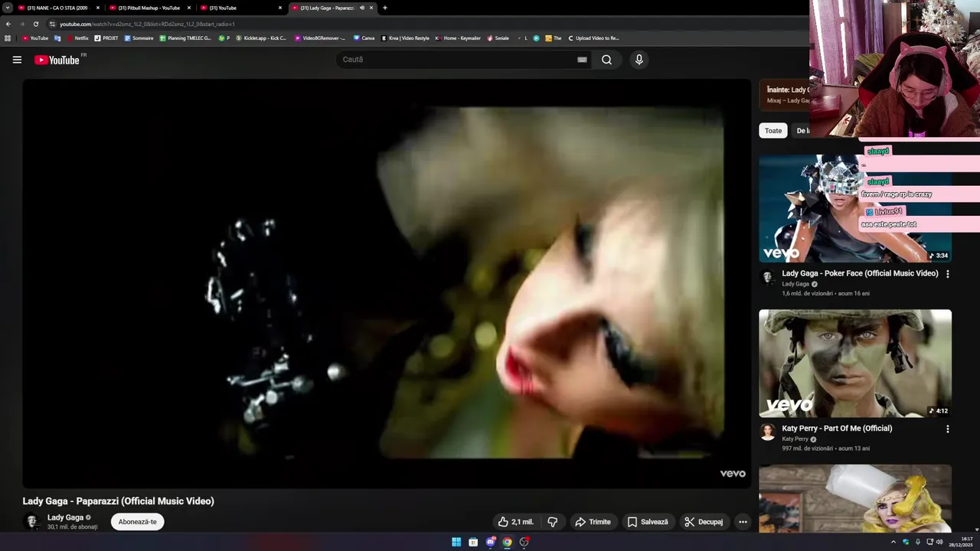Reload the page with refresh icon
This screenshot has height=551, width=980.
click(35, 24)
